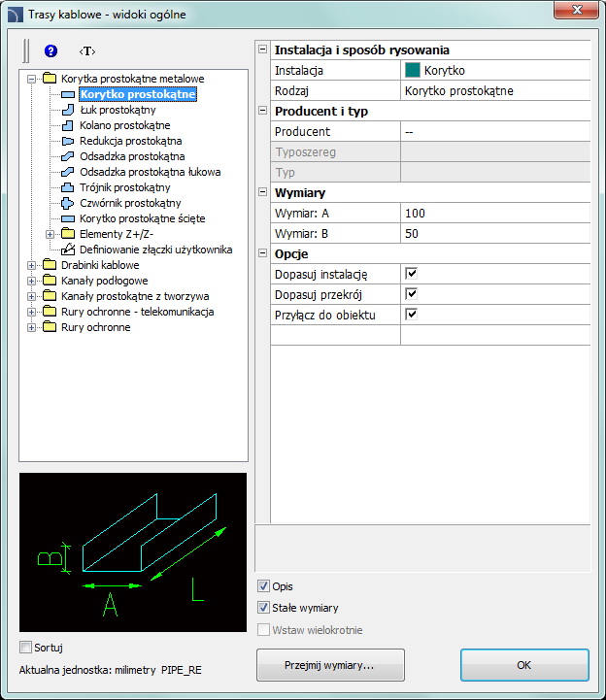Image resolution: width=606 pixels, height=700 pixels.
Task: Toggle the Dopasuj przekrój checkbox
Action: coord(412,294)
